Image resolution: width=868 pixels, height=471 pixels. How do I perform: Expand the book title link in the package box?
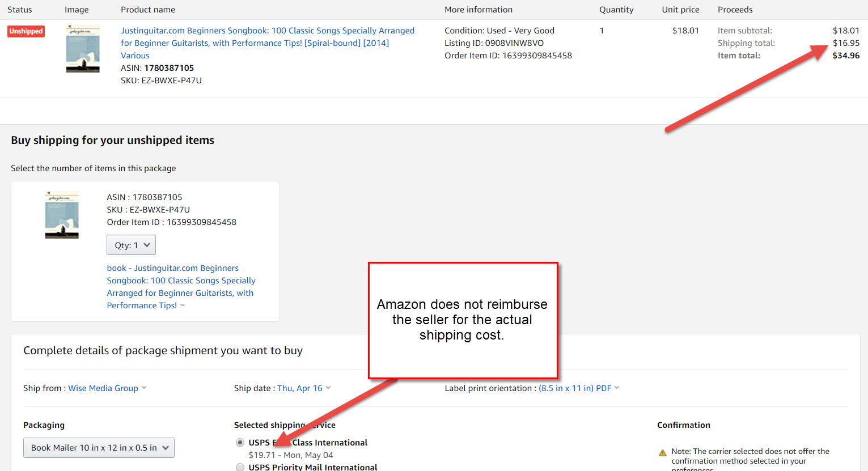pos(181,287)
